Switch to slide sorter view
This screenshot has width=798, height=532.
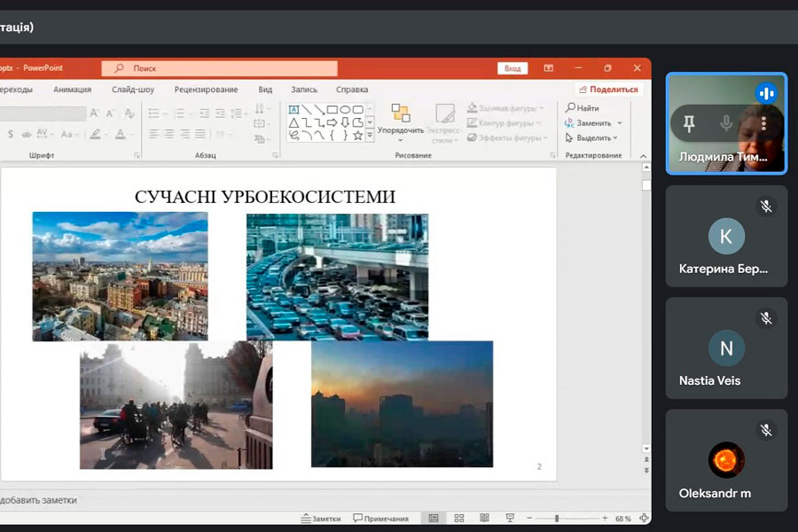point(458,518)
